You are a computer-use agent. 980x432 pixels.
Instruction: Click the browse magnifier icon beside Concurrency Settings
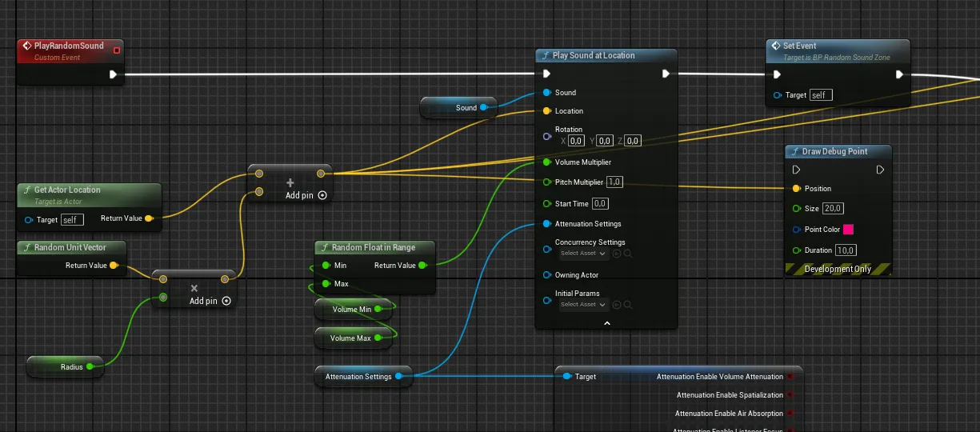point(628,254)
